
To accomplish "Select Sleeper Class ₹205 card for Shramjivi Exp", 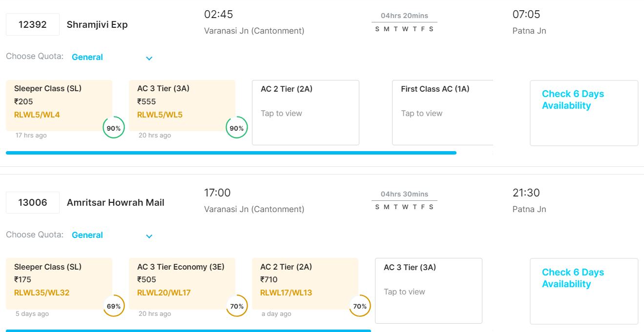I will (x=59, y=105).
